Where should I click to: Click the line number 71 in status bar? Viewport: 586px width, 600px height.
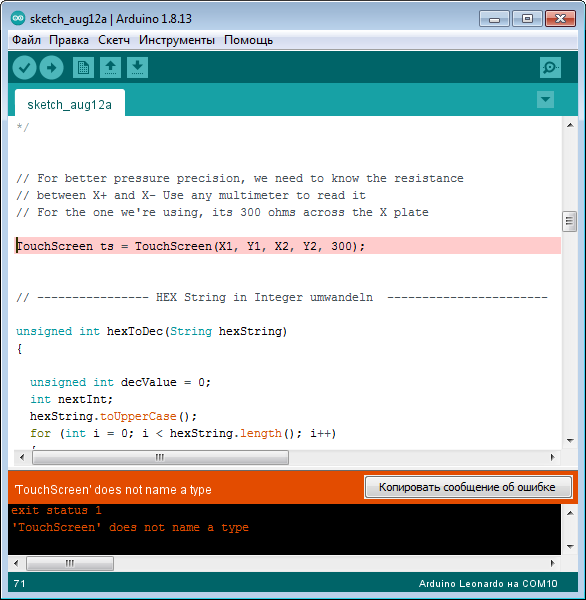(20, 584)
